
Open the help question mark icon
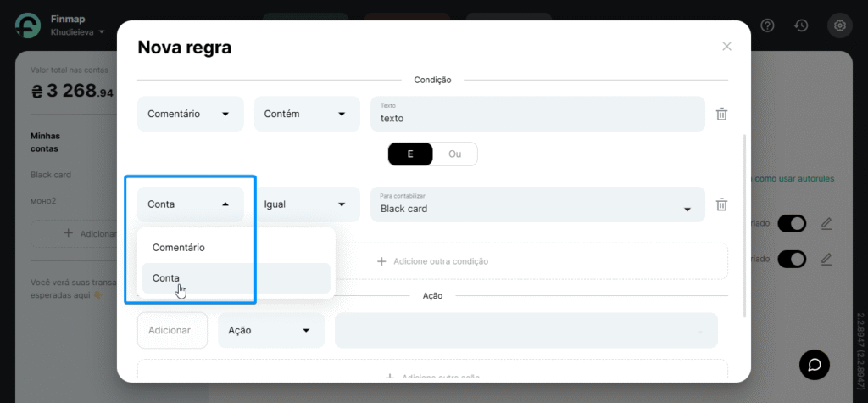point(767,25)
